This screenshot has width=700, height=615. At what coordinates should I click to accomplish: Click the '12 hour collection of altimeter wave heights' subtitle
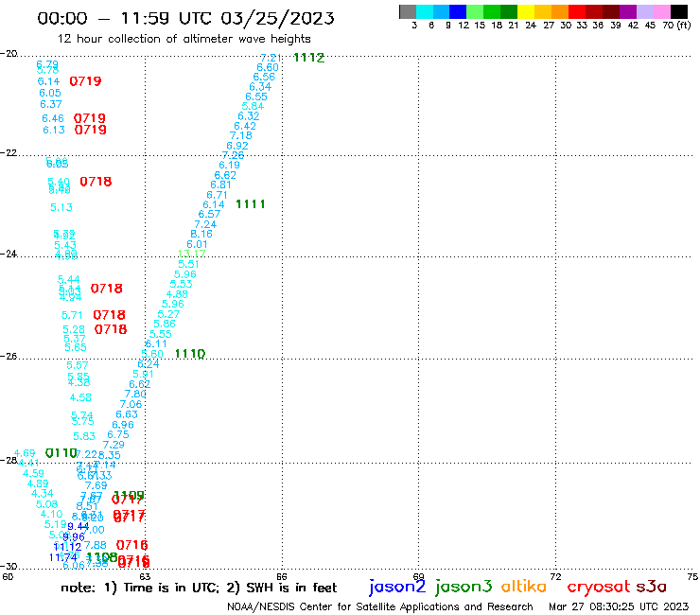click(184, 39)
